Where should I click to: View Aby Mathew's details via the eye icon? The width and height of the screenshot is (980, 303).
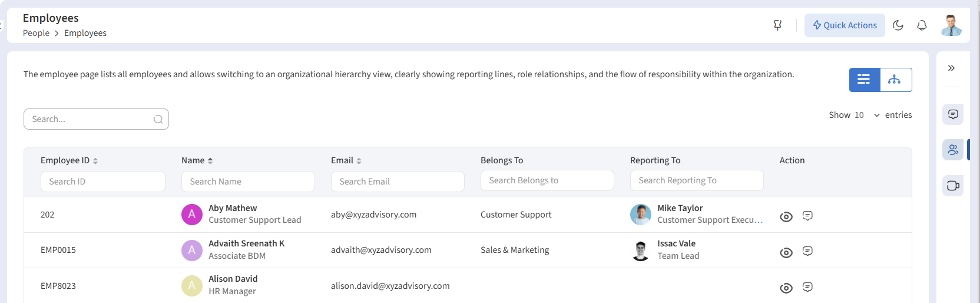(786, 217)
